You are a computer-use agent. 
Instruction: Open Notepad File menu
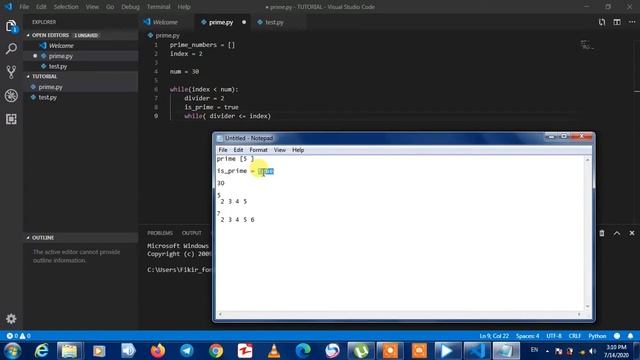click(223, 150)
